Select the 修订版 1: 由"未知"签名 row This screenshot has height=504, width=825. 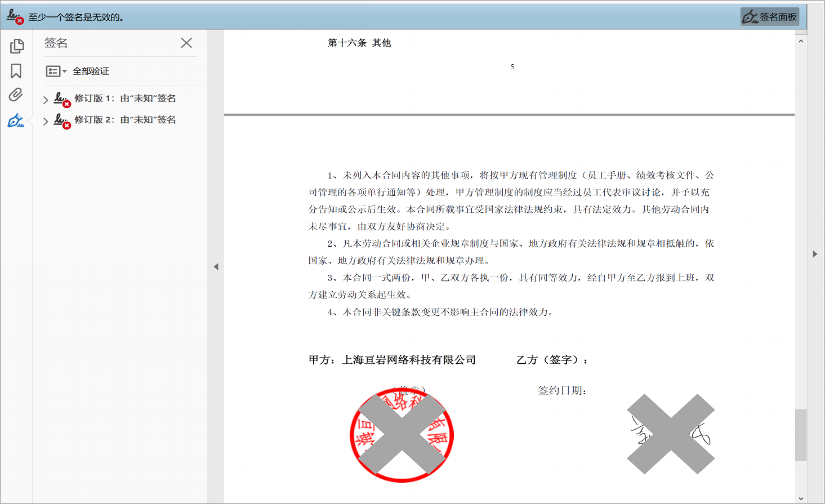[x=125, y=98]
